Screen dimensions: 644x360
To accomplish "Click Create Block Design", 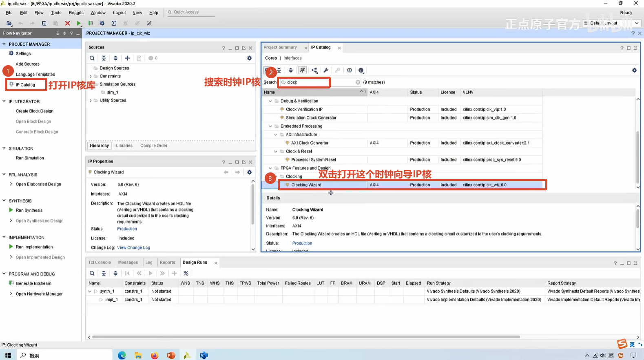I will click(35, 111).
